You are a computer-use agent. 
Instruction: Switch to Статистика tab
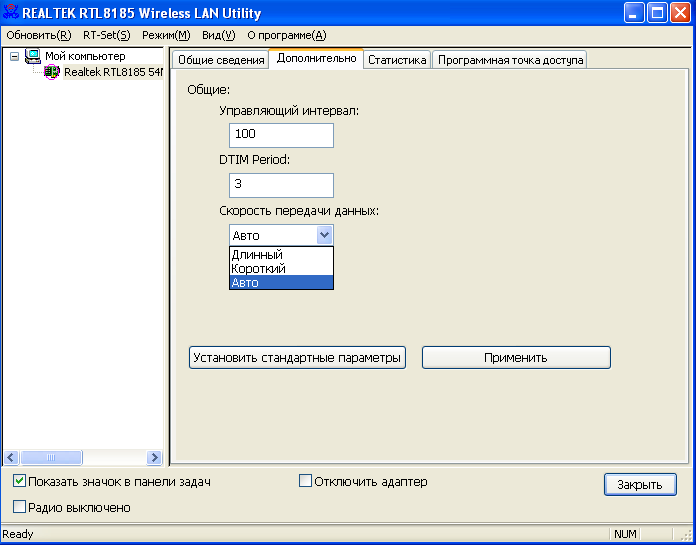click(397, 60)
